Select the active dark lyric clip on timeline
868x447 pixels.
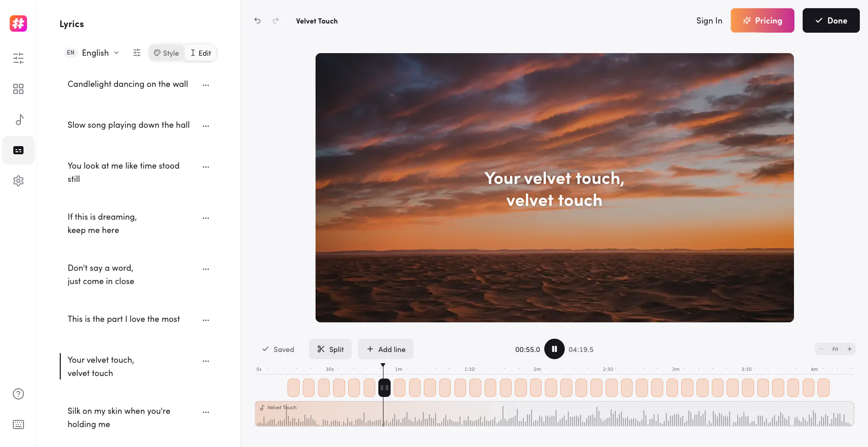click(x=384, y=388)
